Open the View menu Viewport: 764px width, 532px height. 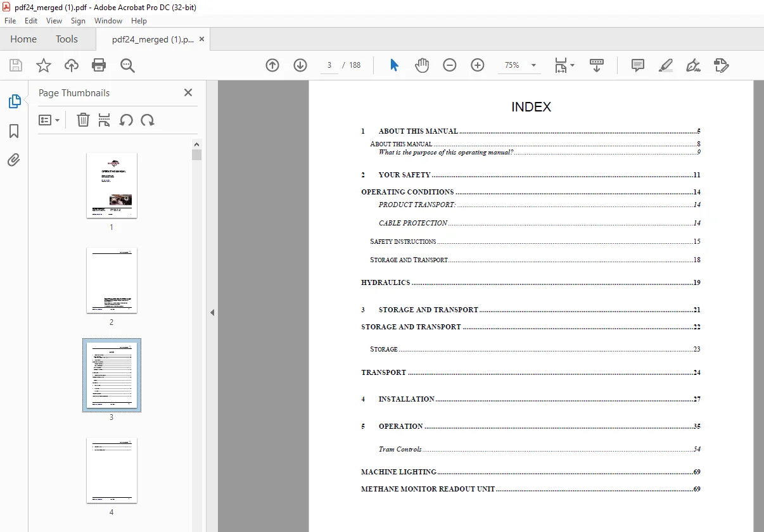coord(54,21)
